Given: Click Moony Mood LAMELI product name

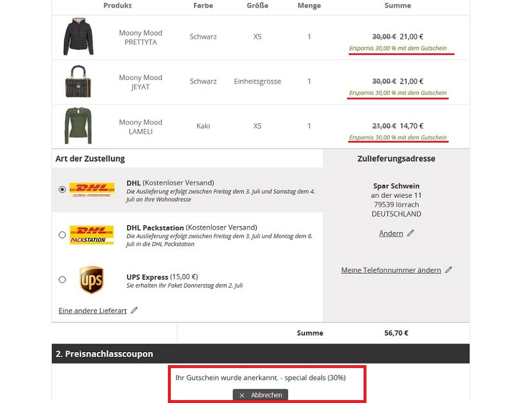Looking at the screenshot, I should (141, 127).
